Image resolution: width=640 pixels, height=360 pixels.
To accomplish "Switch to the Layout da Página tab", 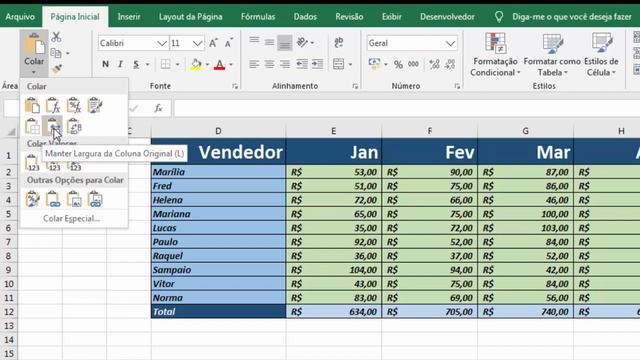I will click(191, 17).
